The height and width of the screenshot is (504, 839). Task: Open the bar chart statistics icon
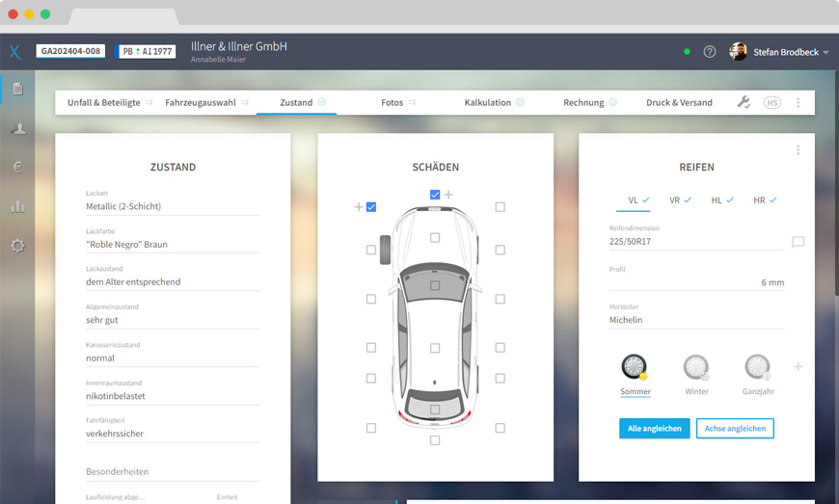17,206
